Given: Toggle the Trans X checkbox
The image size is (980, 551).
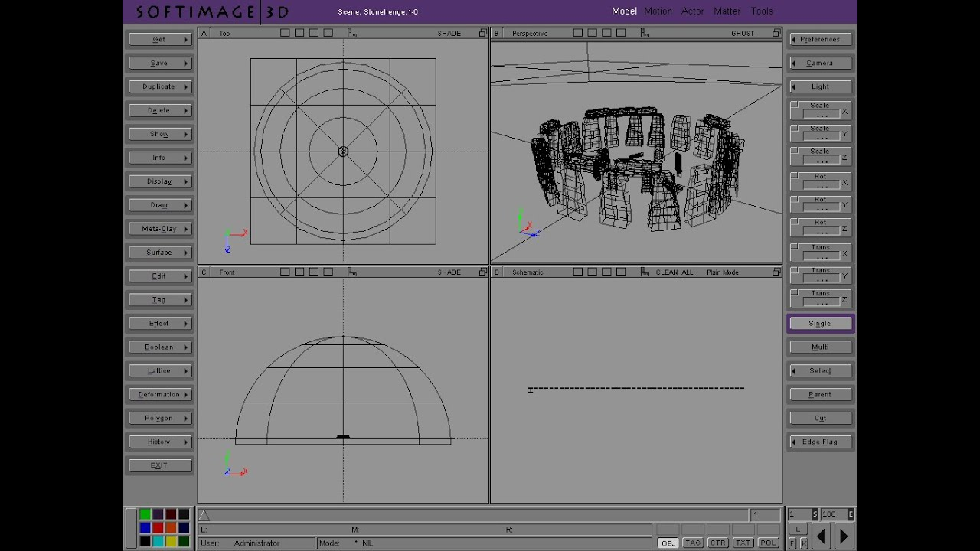Looking at the screenshot, I should pos(795,247).
